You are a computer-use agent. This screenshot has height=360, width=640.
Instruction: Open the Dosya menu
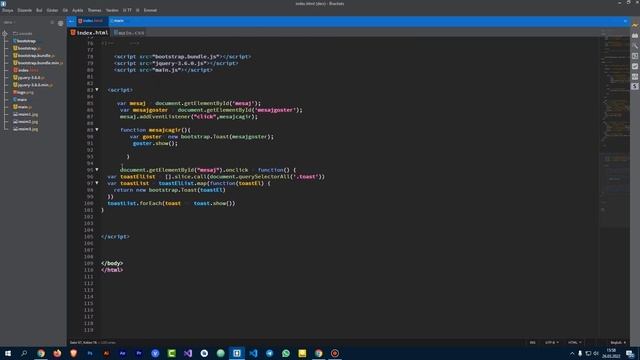(7, 10)
